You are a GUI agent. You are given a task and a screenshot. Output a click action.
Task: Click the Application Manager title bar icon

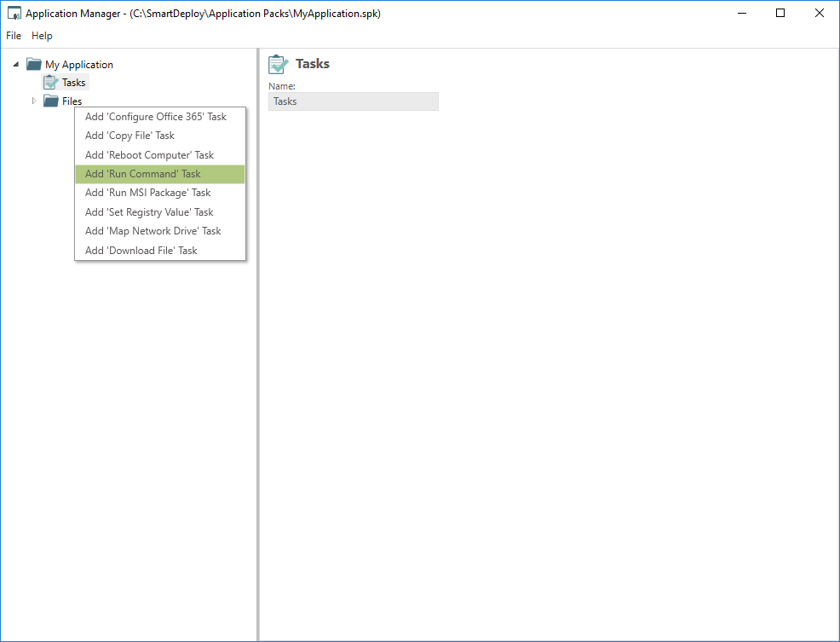point(14,14)
